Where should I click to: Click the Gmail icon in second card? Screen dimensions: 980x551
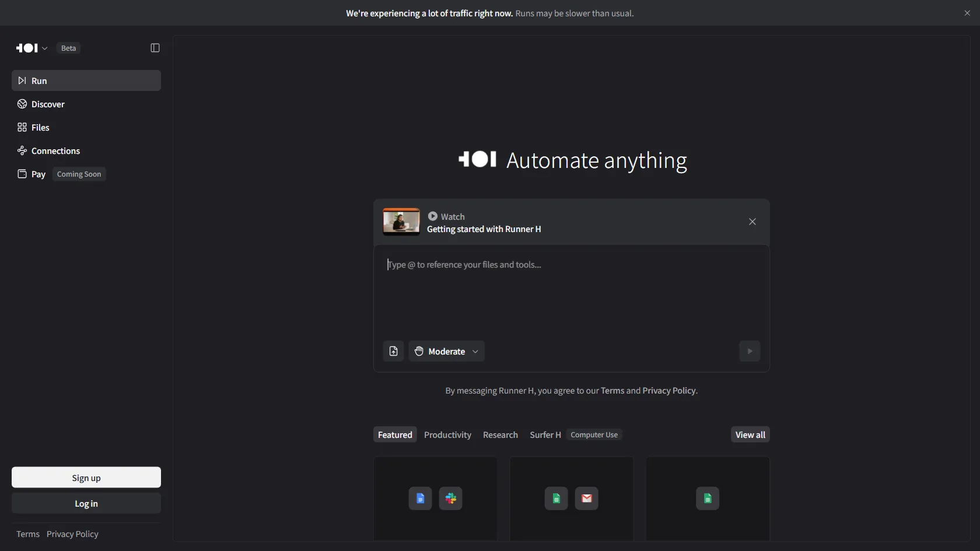tap(587, 499)
